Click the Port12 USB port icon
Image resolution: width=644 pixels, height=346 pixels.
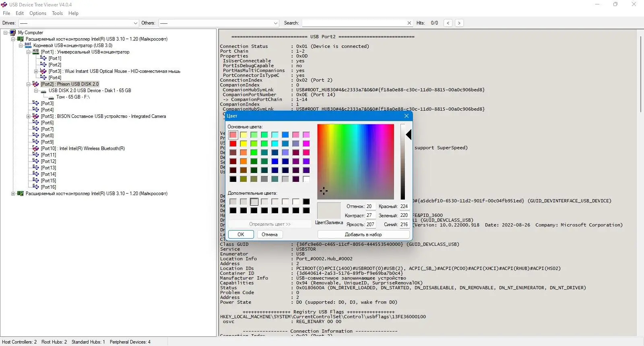coord(36,161)
